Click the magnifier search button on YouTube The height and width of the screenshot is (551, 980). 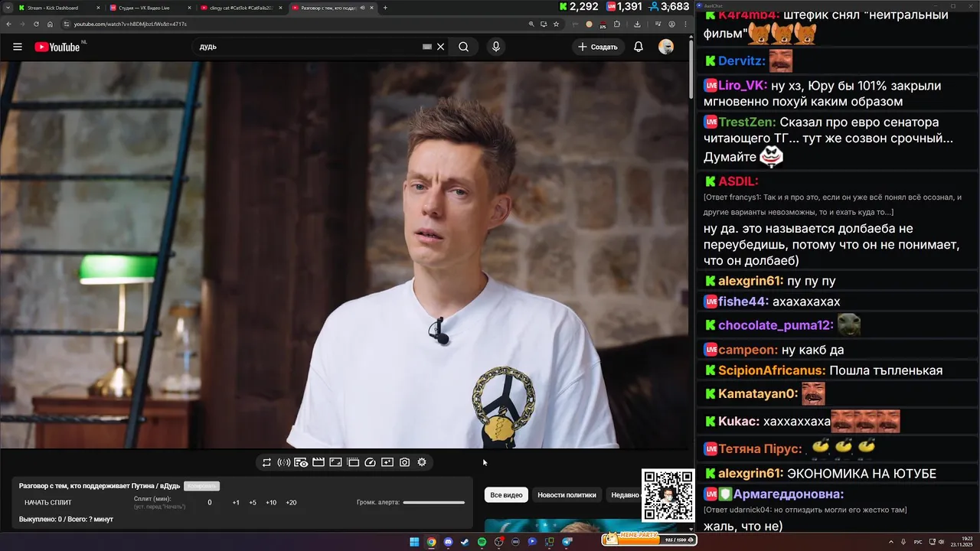point(463,47)
